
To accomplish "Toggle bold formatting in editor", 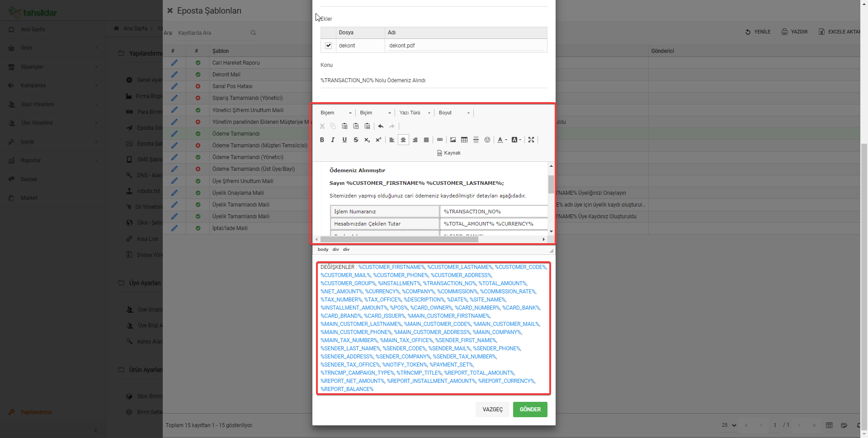I will 322,140.
